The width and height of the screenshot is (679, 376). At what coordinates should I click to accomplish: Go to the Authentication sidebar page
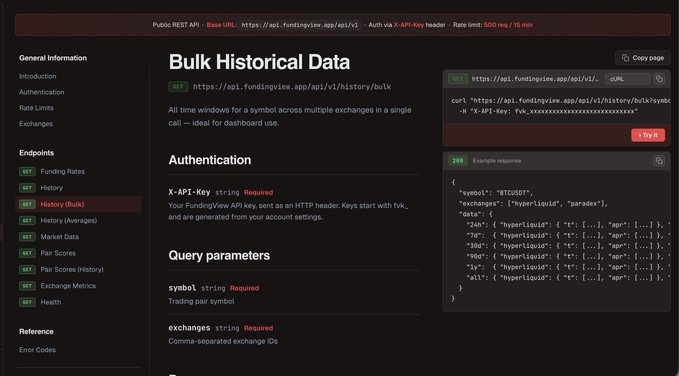click(42, 92)
